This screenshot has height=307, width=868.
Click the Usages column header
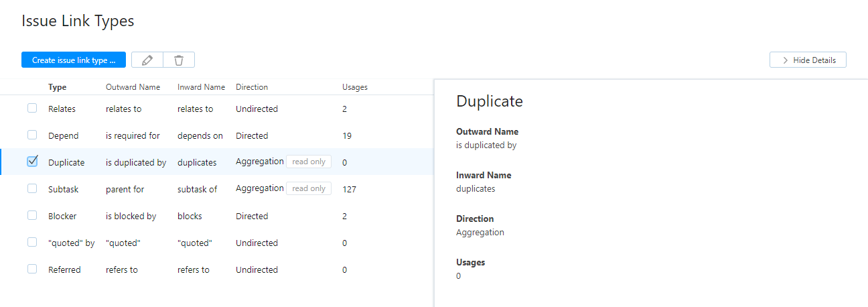[x=355, y=87]
